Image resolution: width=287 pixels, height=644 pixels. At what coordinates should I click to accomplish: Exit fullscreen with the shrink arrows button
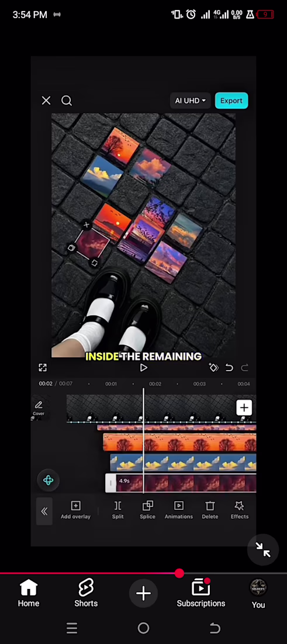pos(263,549)
